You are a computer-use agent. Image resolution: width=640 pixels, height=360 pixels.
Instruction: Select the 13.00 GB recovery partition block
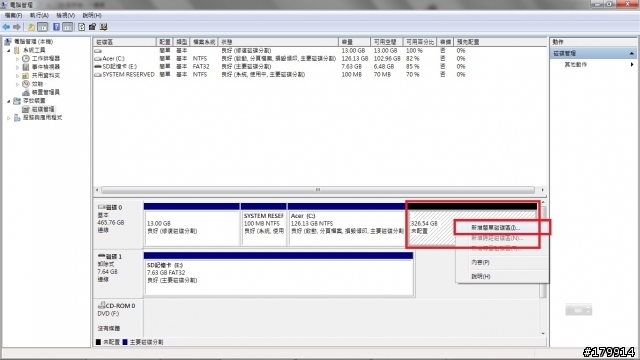tap(191, 224)
